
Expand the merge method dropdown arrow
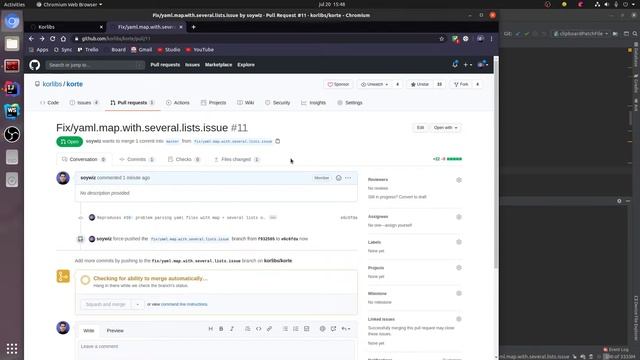click(x=138, y=304)
